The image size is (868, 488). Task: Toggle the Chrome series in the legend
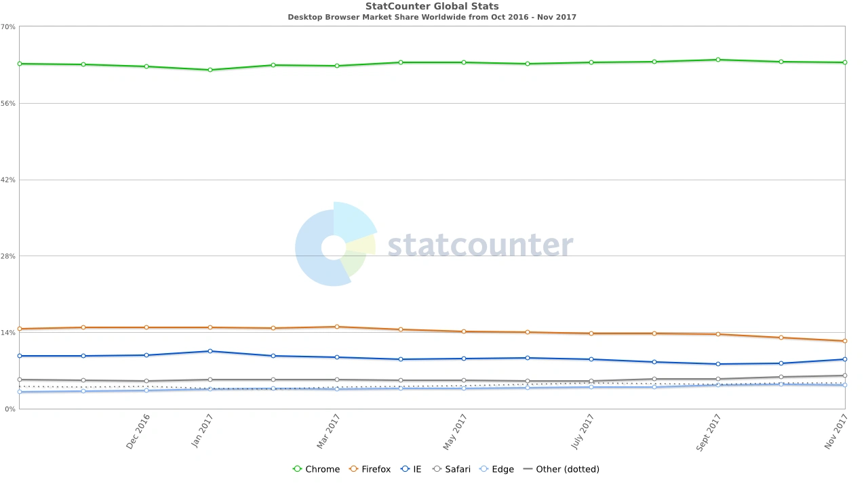pos(316,469)
